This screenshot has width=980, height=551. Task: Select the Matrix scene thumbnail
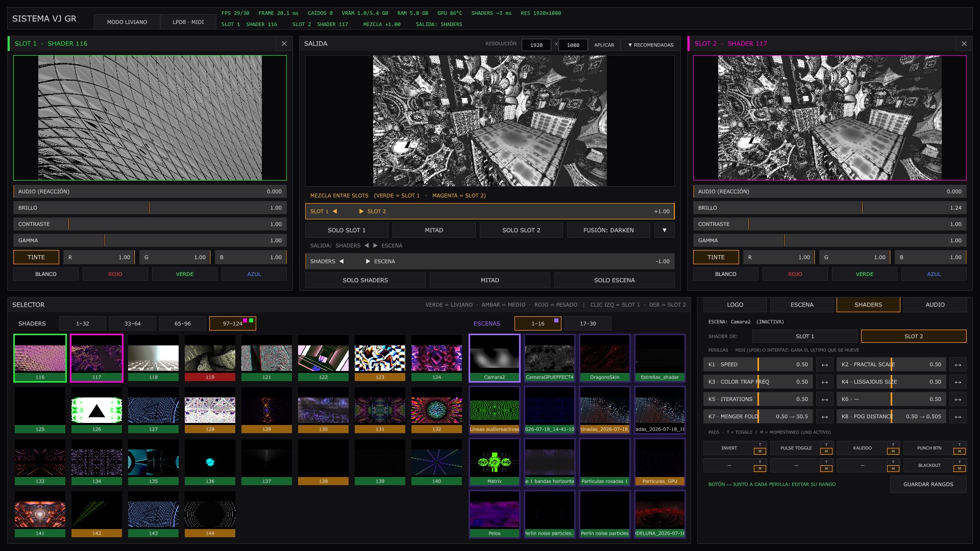[x=495, y=462]
